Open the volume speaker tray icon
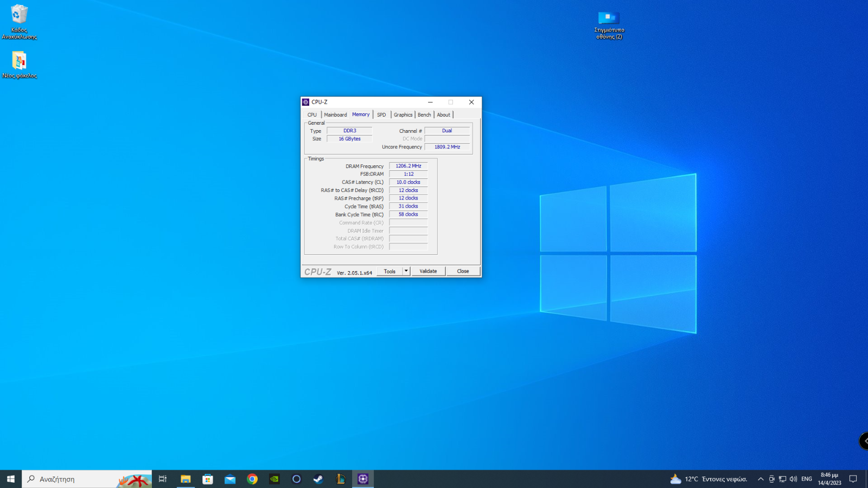 click(793, 479)
